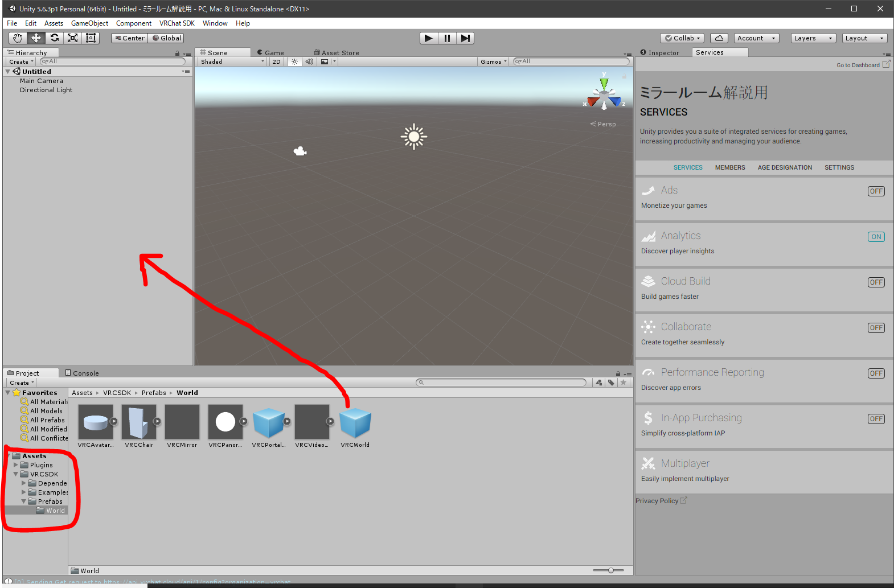This screenshot has width=894, height=588.
Task: Toggle Center pivot mode button
Action: coord(129,38)
